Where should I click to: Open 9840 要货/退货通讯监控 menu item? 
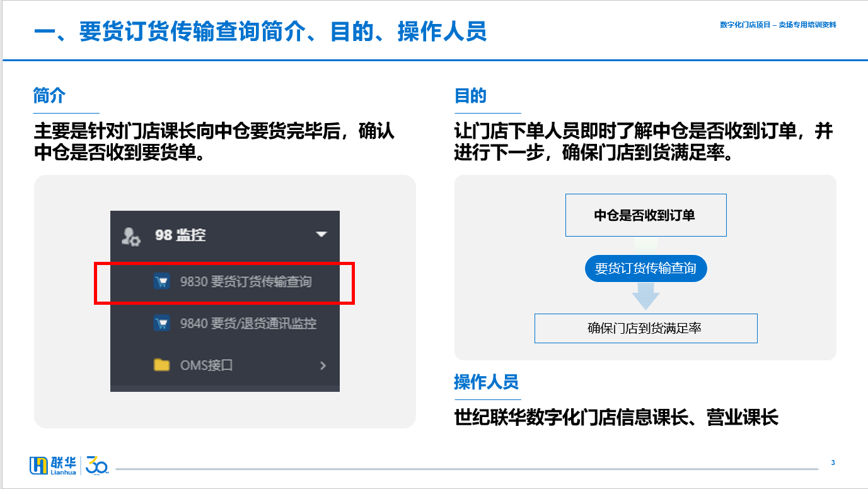[225, 324]
